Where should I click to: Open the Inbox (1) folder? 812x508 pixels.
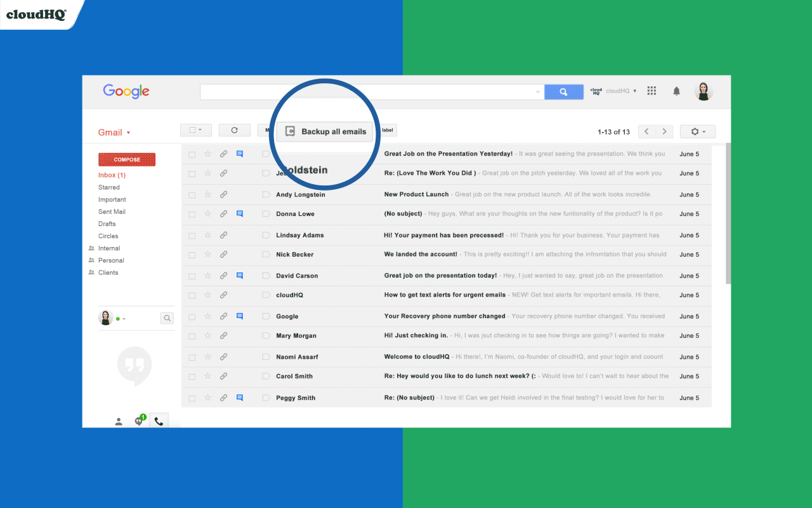click(112, 175)
